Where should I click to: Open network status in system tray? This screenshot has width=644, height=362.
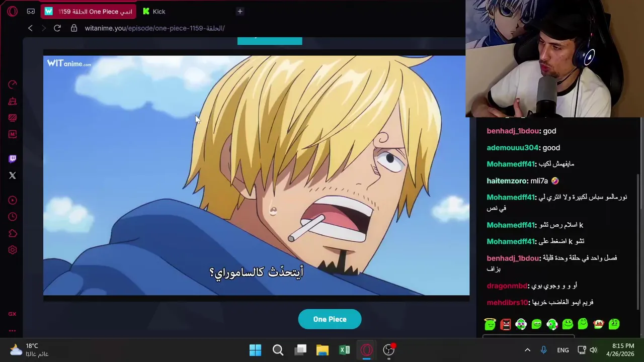tap(582, 350)
